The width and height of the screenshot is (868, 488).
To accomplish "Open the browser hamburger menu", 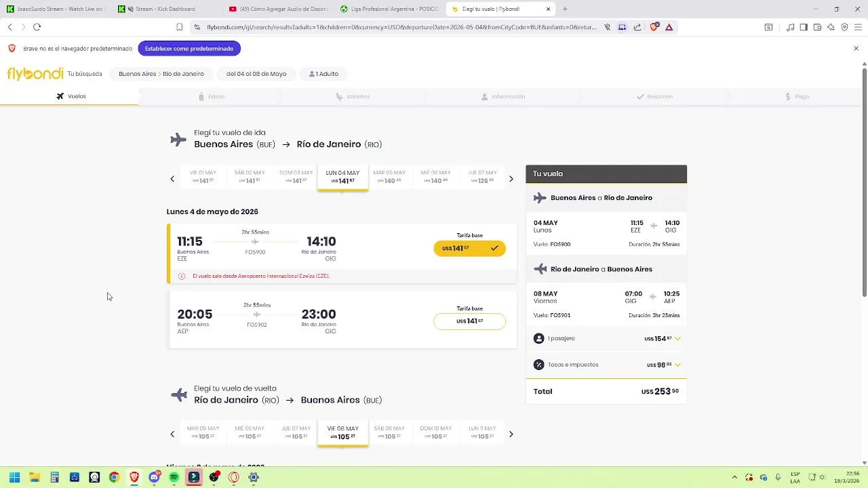I will coord(858,27).
